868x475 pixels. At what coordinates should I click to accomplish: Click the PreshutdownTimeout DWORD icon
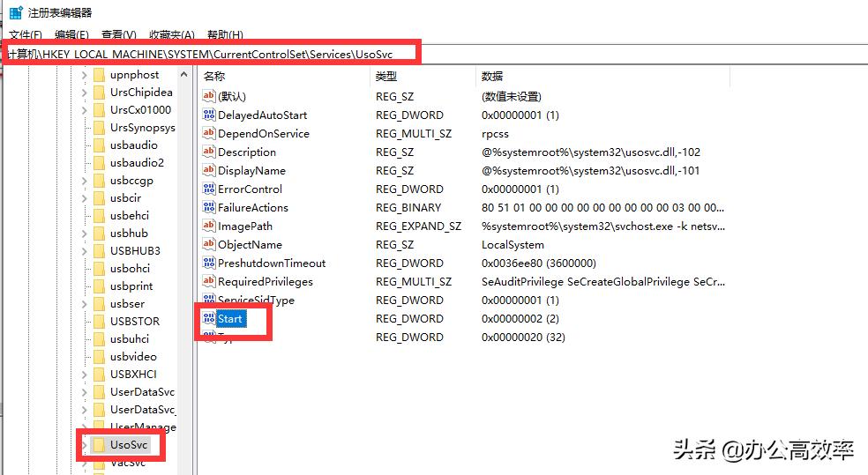click(x=209, y=263)
